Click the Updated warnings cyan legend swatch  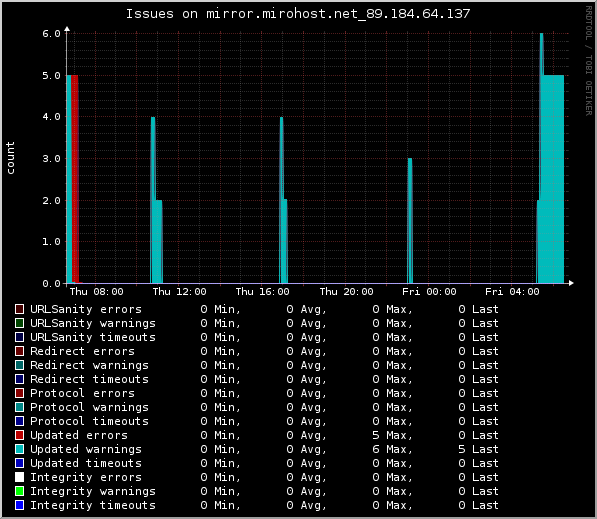pos(19,449)
